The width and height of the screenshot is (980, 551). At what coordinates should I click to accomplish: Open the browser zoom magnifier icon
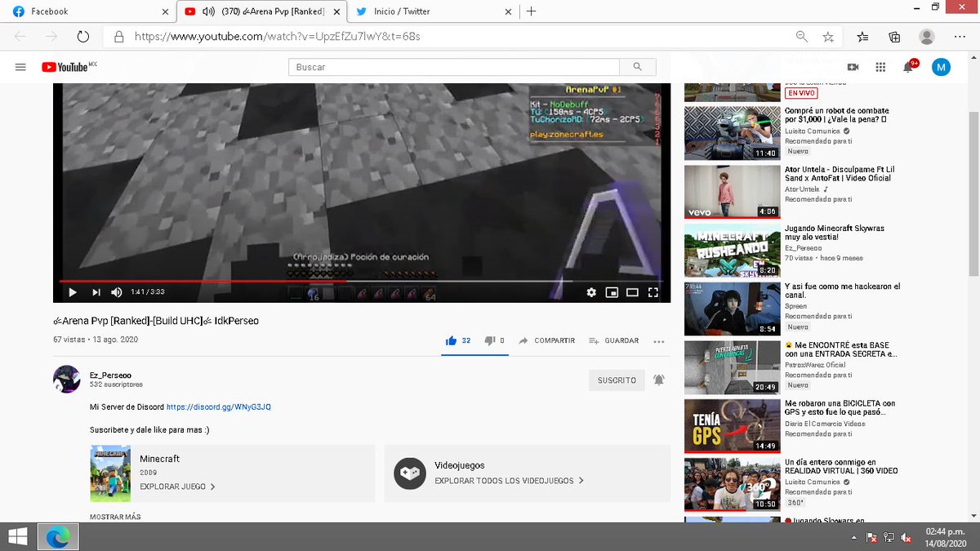(802, 37)
